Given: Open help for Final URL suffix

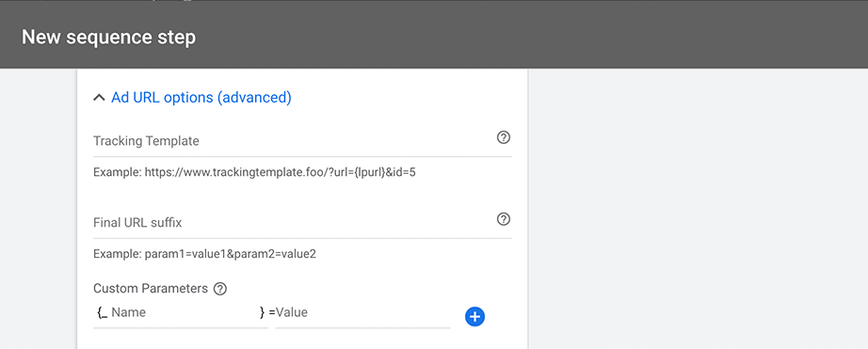Looking at the screenshot, I should click(504, 219).
